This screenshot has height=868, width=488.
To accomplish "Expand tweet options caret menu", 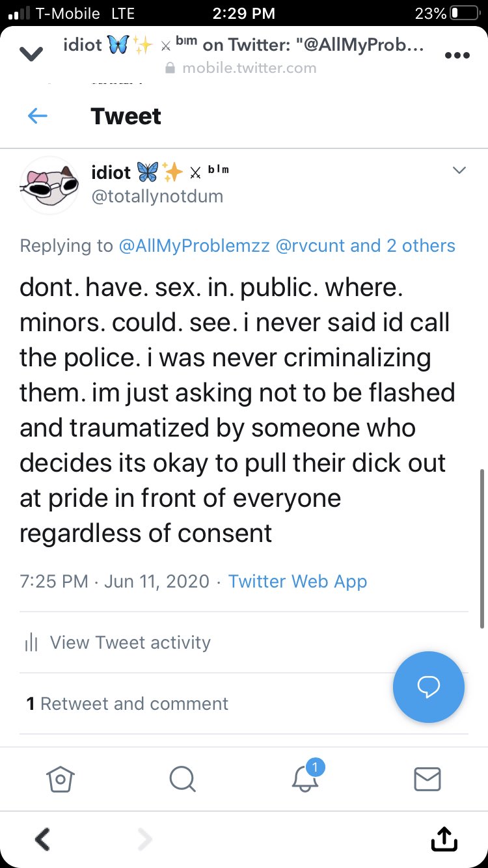I will (x=459, y=170).
